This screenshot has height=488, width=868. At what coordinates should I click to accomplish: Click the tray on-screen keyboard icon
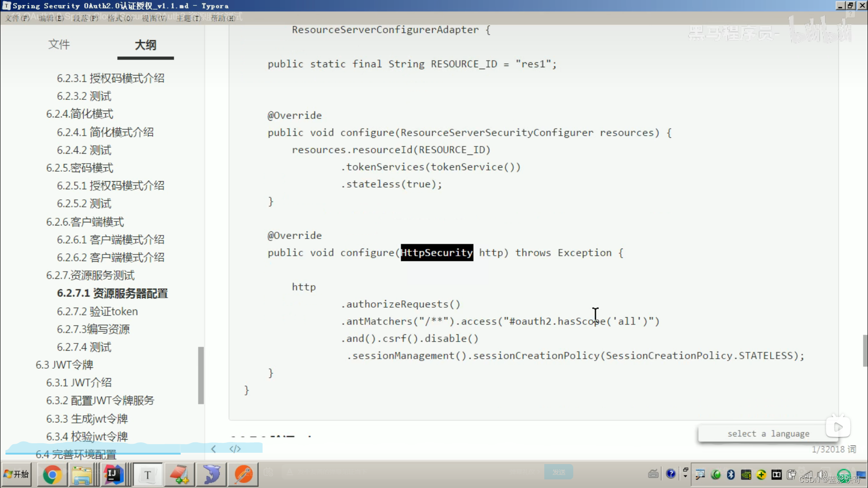[653, 474]
